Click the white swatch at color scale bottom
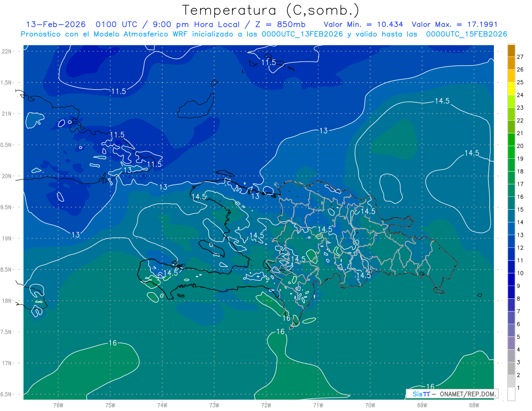The height and width of the screenshot is (411, 532). 511,394
